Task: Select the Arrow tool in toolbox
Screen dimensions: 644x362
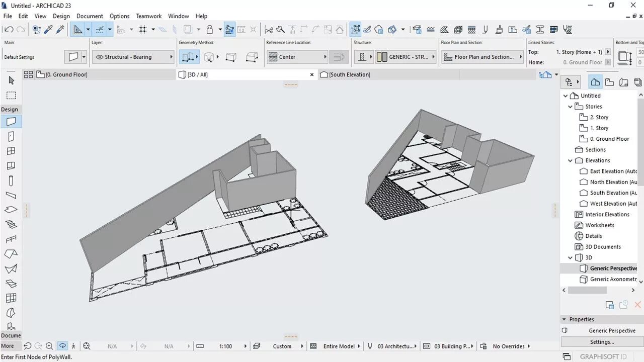Action: (11, 80)
